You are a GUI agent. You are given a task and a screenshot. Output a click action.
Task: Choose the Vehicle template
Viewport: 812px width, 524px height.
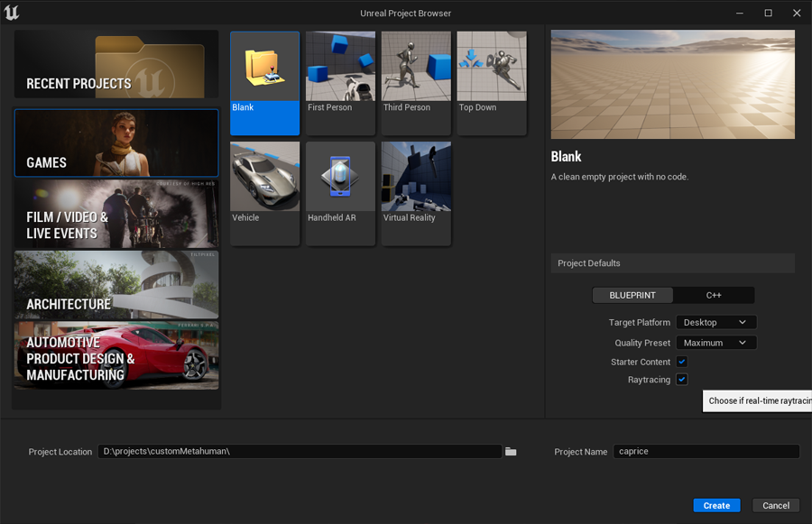pyautogui.click(x=264, y=193)
